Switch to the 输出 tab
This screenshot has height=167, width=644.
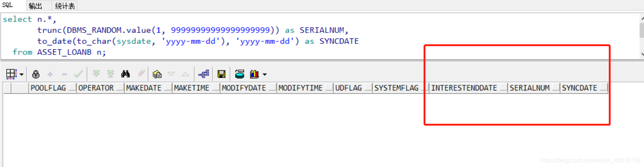[x=35, y=6]
